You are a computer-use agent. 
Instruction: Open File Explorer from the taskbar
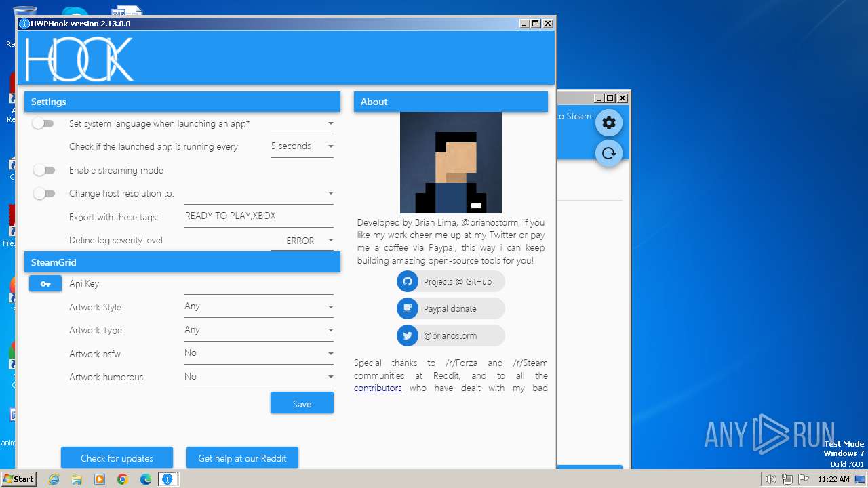[x=77, y=479]
